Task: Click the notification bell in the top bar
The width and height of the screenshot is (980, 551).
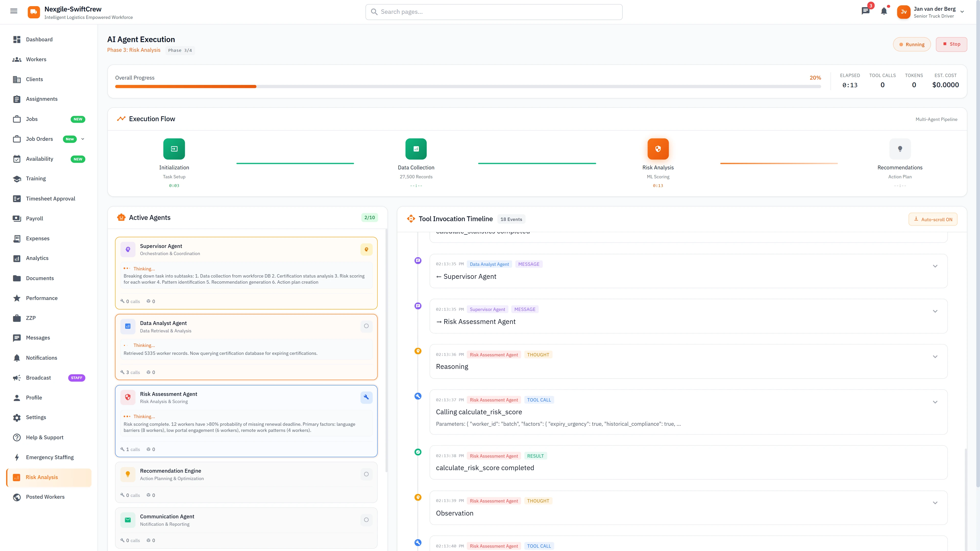Action: 883,11
